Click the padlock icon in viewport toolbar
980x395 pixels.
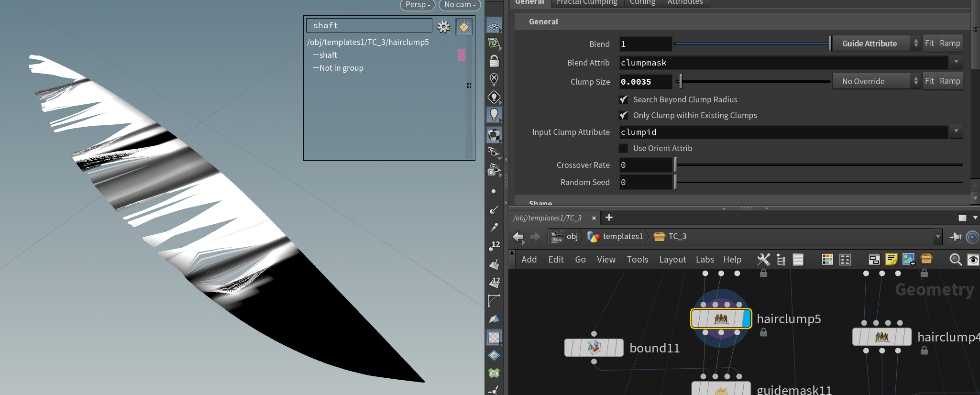pos(494,61)
